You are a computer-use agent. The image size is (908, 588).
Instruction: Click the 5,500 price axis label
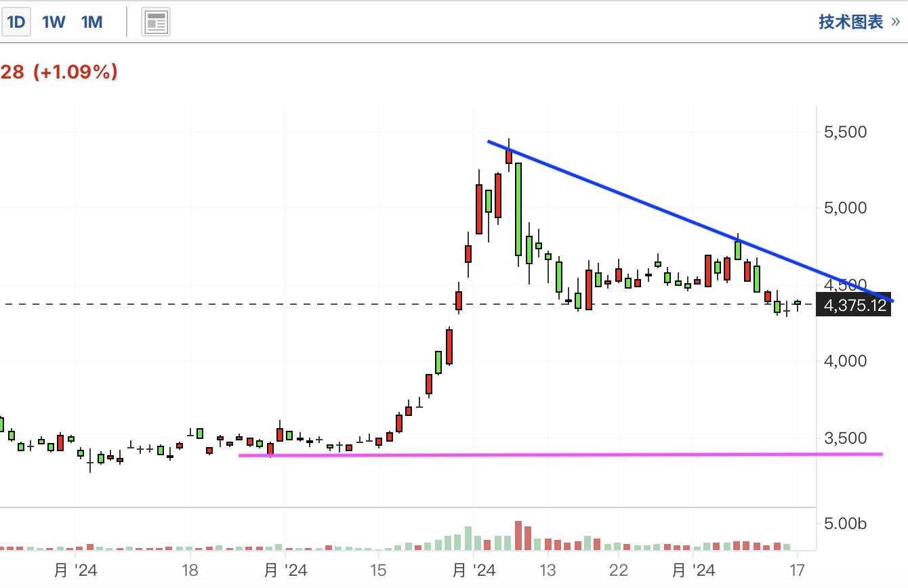click(x=845, y=131)
